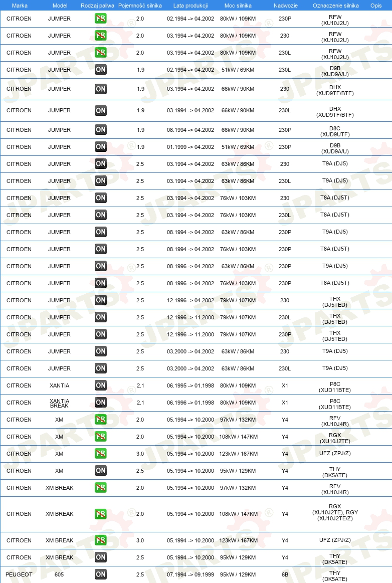The height and width of the screenshot is (583, 392).
Task: Select the 01.1999 -> 04.2002 production years cell
Action: pyautogui.click(x=190, y=147)
